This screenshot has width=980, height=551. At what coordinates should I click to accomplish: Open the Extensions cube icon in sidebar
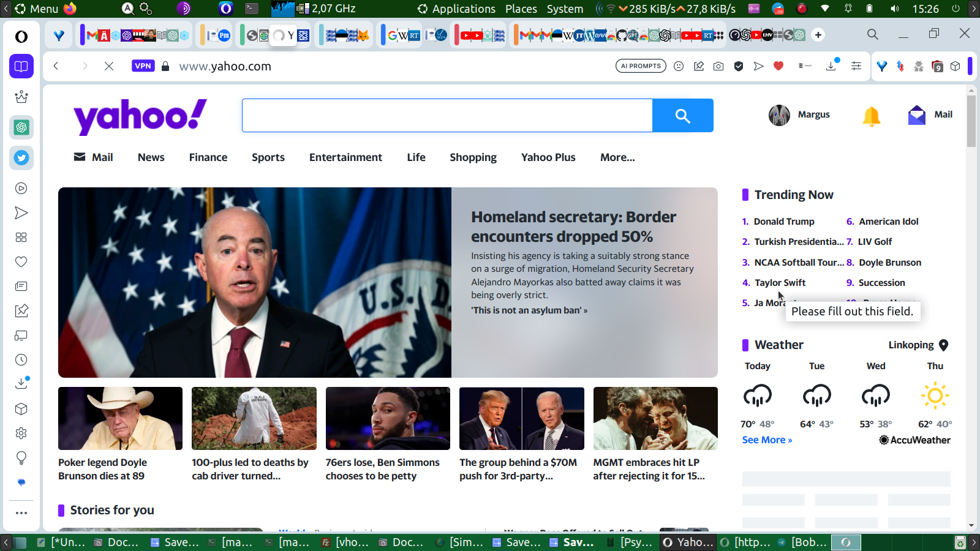pyautogui.click(x=21, y=409)
